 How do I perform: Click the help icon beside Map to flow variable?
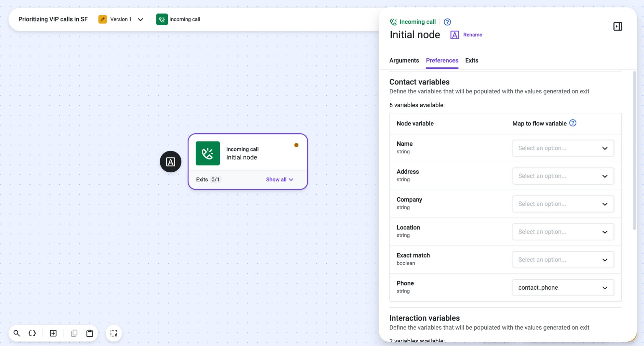tap(572, 123)
